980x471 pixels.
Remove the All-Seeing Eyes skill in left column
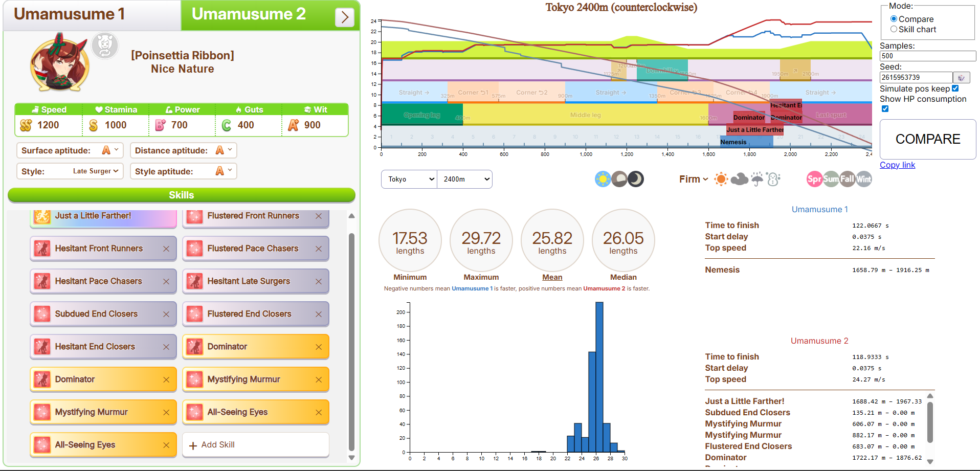(166, 445)
